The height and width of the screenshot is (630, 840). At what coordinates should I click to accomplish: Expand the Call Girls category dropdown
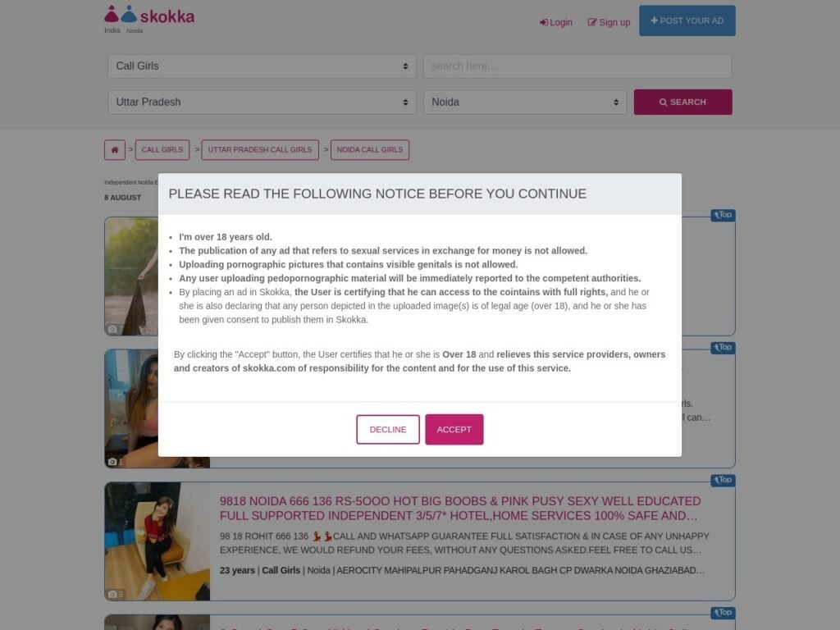[262, 66]
